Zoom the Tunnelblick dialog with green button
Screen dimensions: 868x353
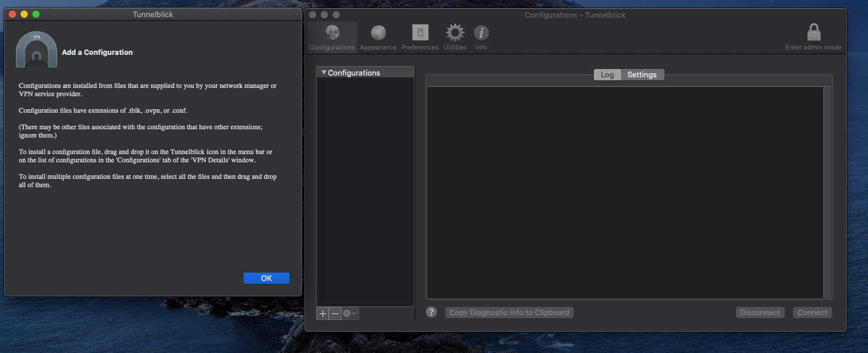(x=36, y=14)
